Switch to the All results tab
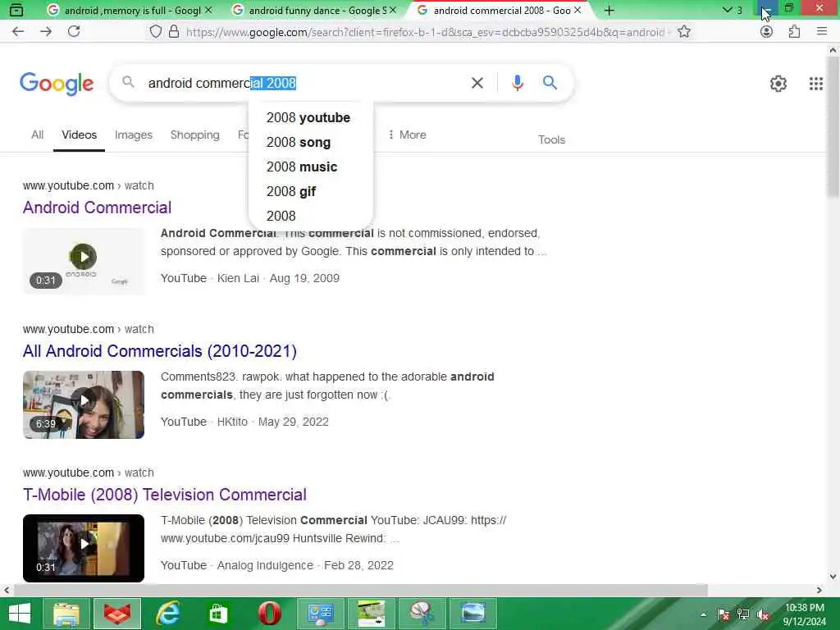The height and width of the screenshot is (630, 840). point(37,135)
